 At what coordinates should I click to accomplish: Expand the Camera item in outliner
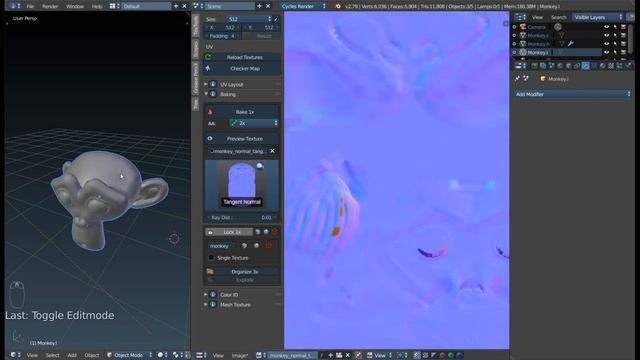coord(514,27)
